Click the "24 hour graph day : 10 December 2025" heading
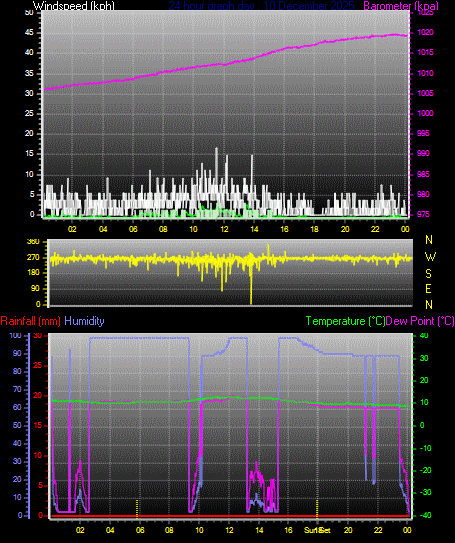Image resolution: width=455 pixels, height=543 pixels. (261, 6)
